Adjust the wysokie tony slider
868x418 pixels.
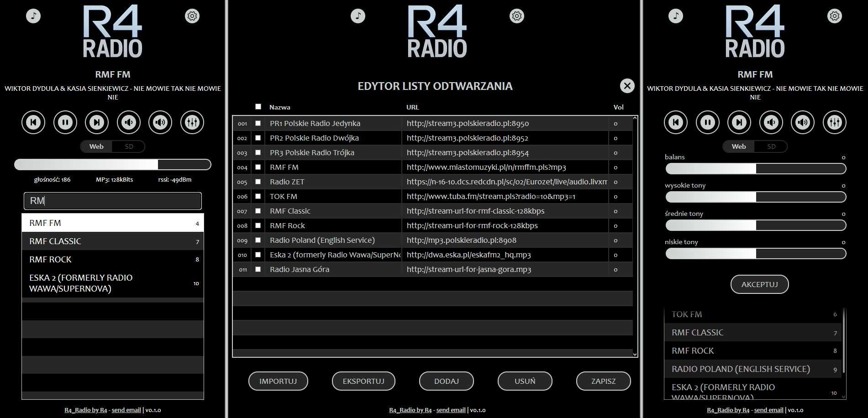tap(756, 197)
